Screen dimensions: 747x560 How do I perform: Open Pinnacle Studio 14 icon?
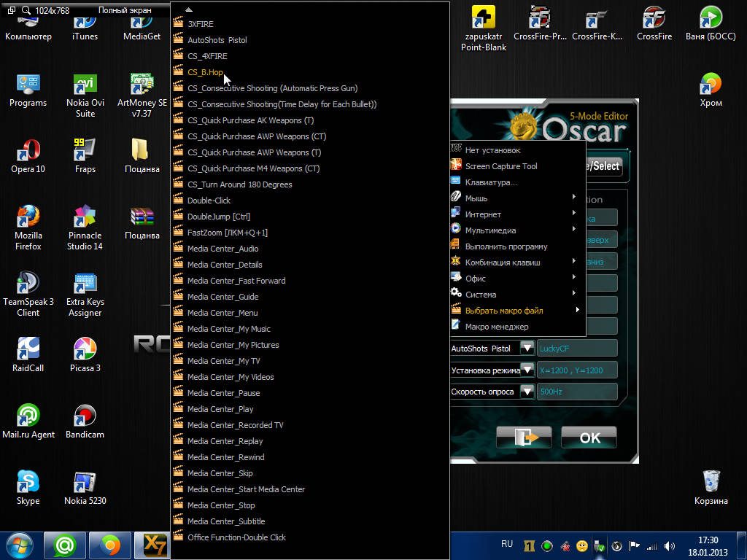point(85,228)
